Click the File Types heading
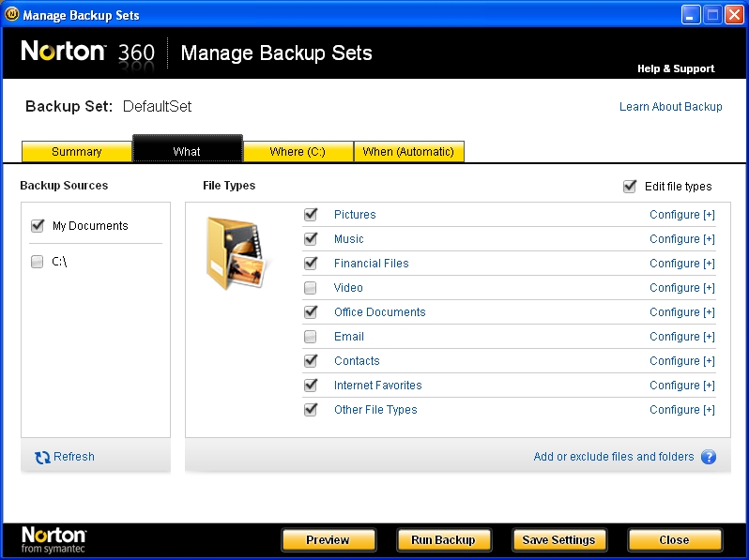Viewport: 749px width, 560px height. [229, 185]
